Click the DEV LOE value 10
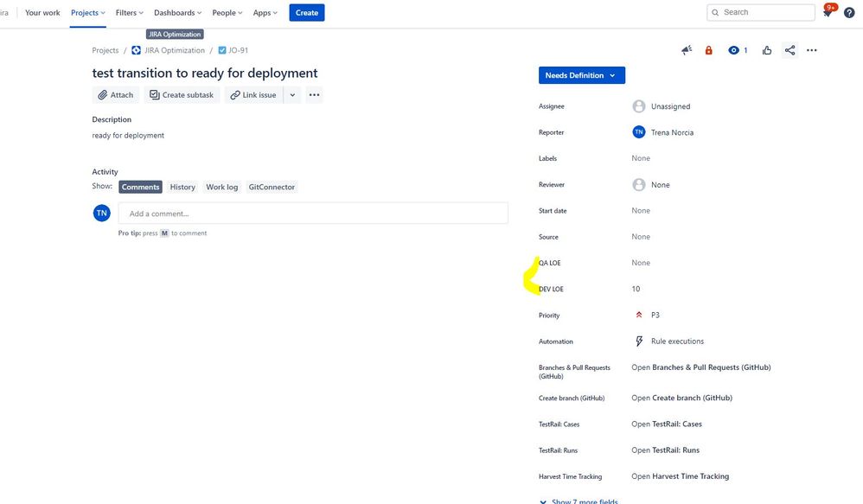This screenshot has width=863, height=504. click(636, 289)
